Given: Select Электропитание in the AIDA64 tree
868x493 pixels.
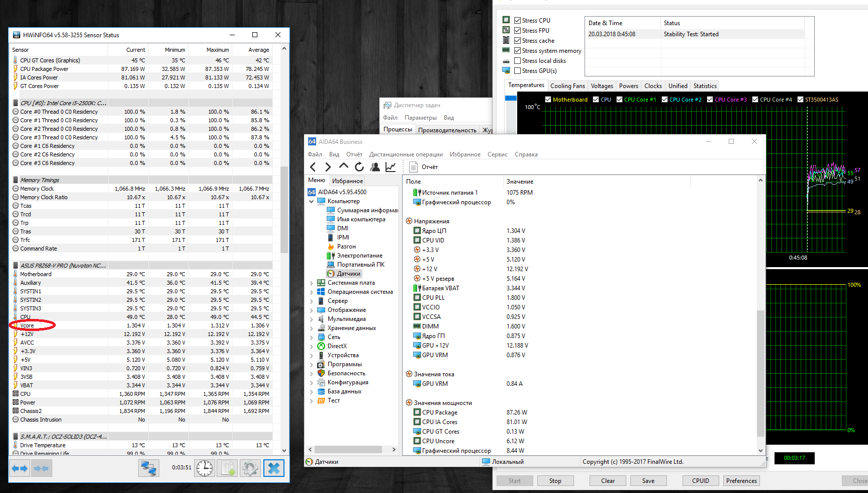Looking at the screenshot, I should [359, 256].
